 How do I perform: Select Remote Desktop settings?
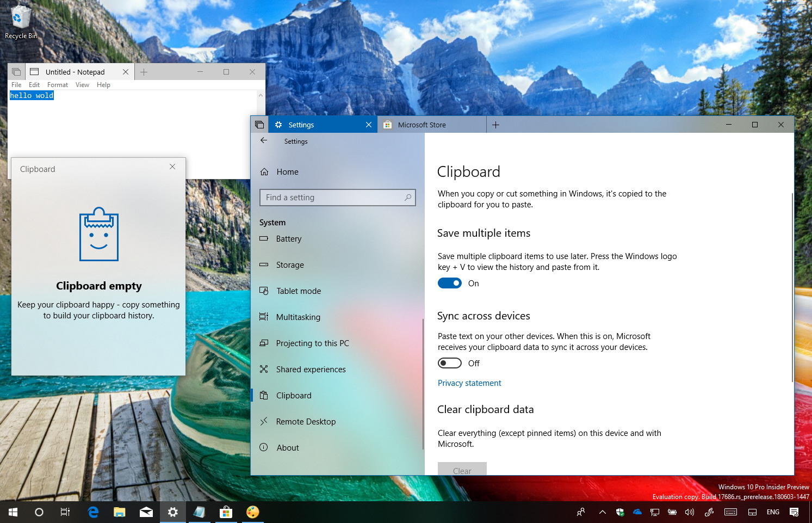(306, 422)
